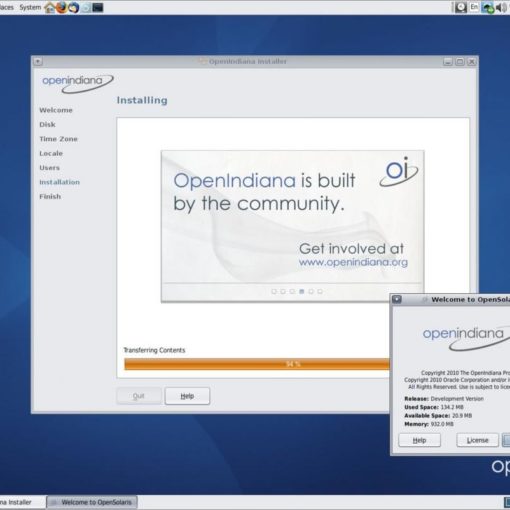The image size is (510, 510).
Task: Switch to Welcome to OpenSolaris taskbar item
Action: (92, 502)
